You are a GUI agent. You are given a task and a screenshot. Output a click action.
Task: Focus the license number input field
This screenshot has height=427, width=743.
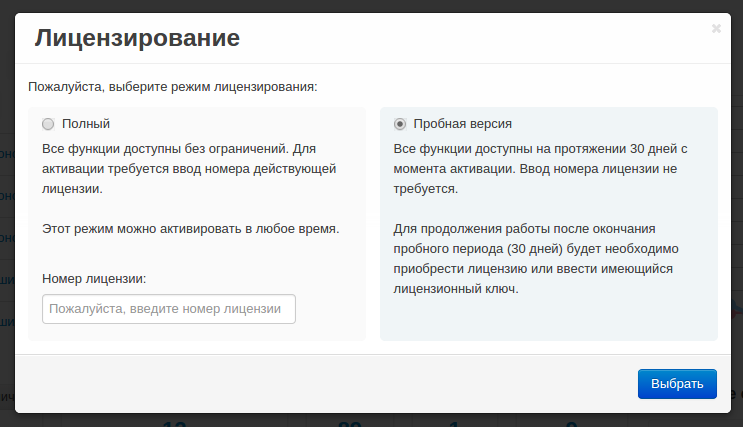pyautogui.click(x=169, y=309)
